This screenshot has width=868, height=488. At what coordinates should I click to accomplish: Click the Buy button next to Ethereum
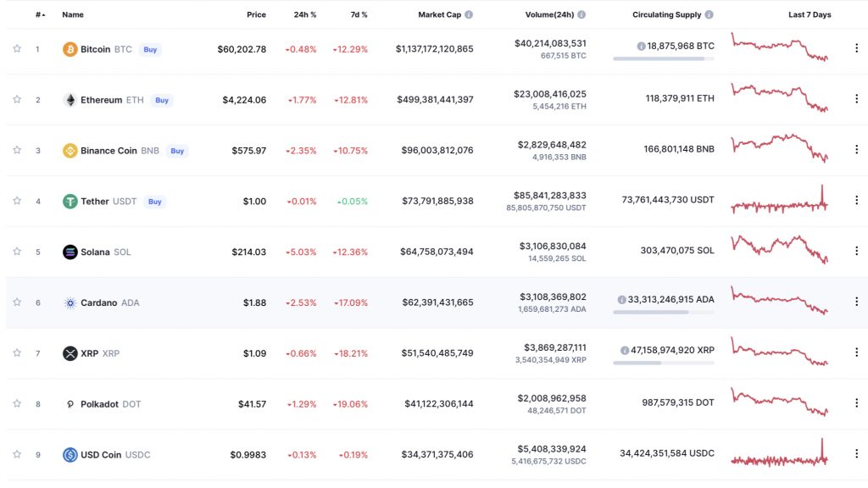point(162,100)
